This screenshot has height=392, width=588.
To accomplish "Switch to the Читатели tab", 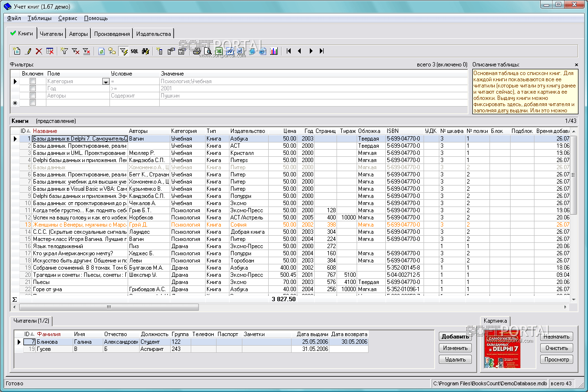I will (51, 34).
